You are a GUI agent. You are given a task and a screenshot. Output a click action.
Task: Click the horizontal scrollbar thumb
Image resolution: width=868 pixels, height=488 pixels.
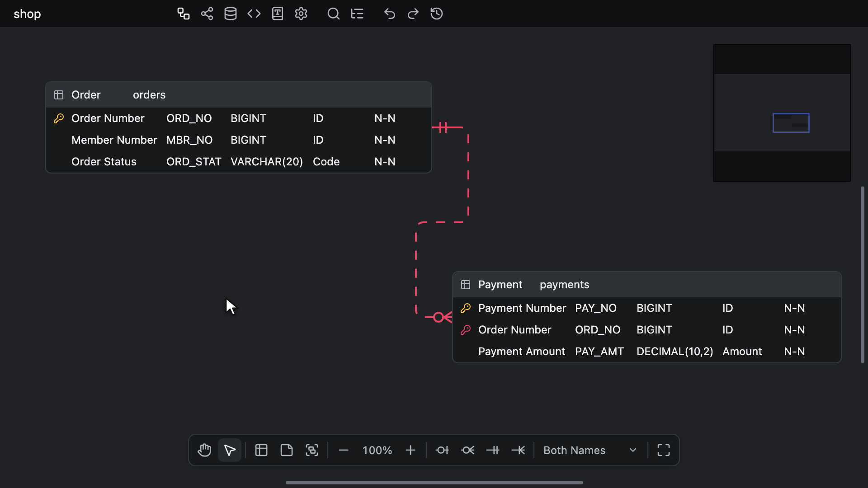tap(434, 483)
